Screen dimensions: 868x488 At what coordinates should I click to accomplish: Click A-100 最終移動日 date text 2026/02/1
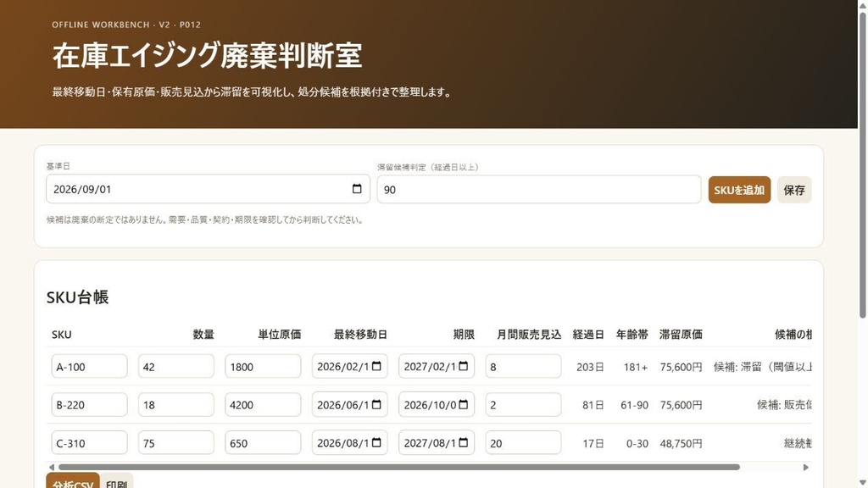point(342,366)
